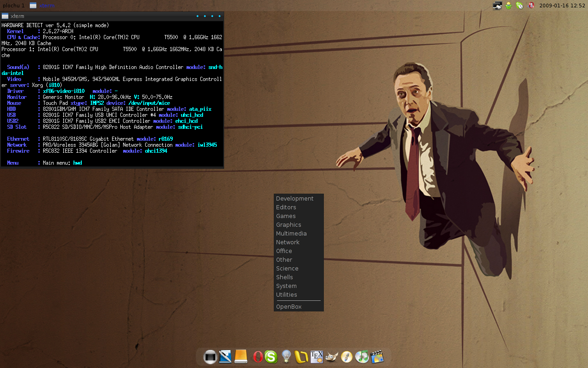
Task: Launch the blue notepad-with-pen dock icon
Action: 225,356
